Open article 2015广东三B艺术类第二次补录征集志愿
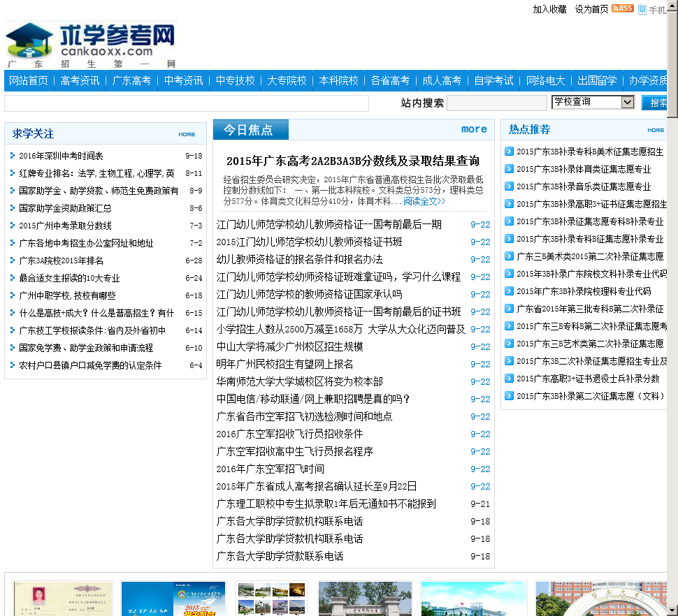 pos(590,344)
